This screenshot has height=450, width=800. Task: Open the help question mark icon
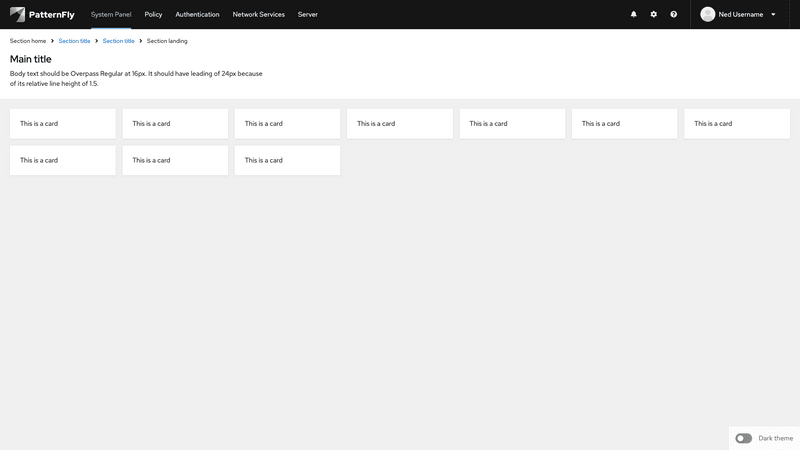(x=674, y=15)
